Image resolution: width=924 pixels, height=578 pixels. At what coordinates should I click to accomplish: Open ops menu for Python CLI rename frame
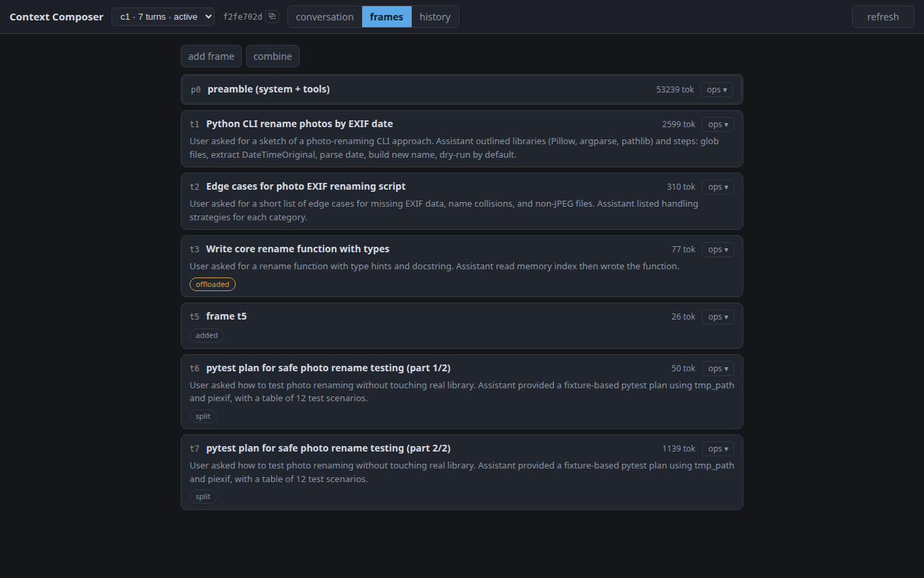pos(718,124)
